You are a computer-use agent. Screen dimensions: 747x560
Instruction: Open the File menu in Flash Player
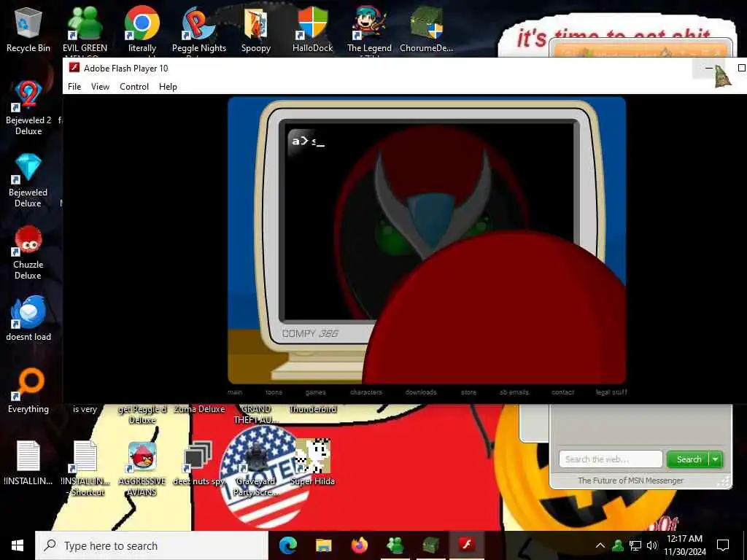(74, 87)
